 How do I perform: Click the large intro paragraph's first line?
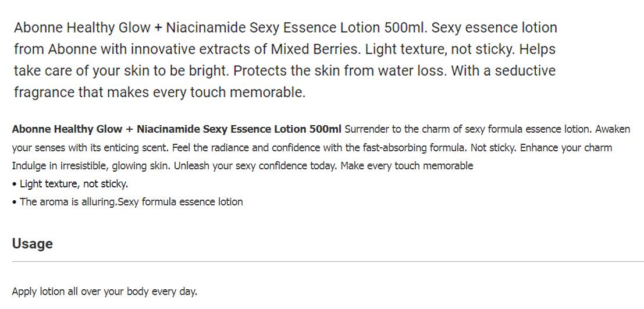click(286, 28)
